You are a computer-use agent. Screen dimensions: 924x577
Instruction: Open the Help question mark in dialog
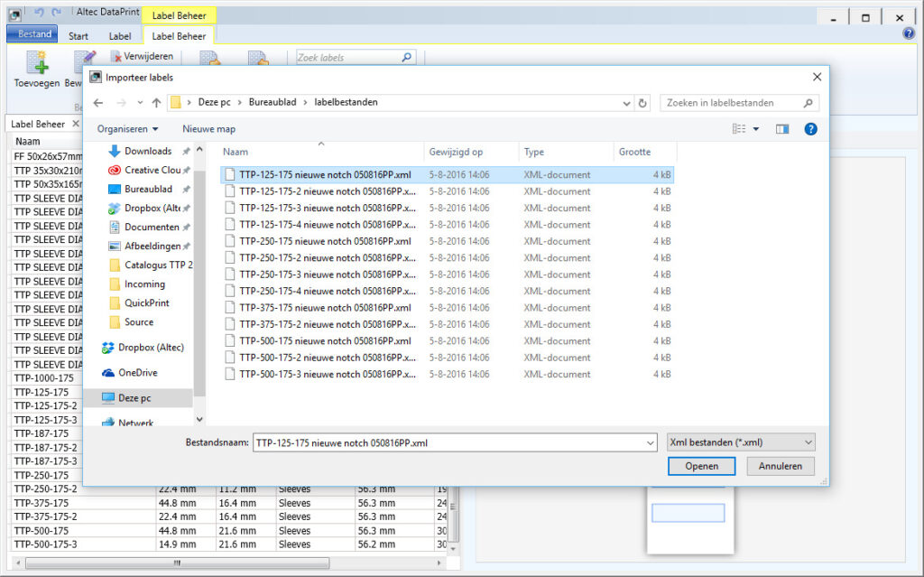click(810, 128)
